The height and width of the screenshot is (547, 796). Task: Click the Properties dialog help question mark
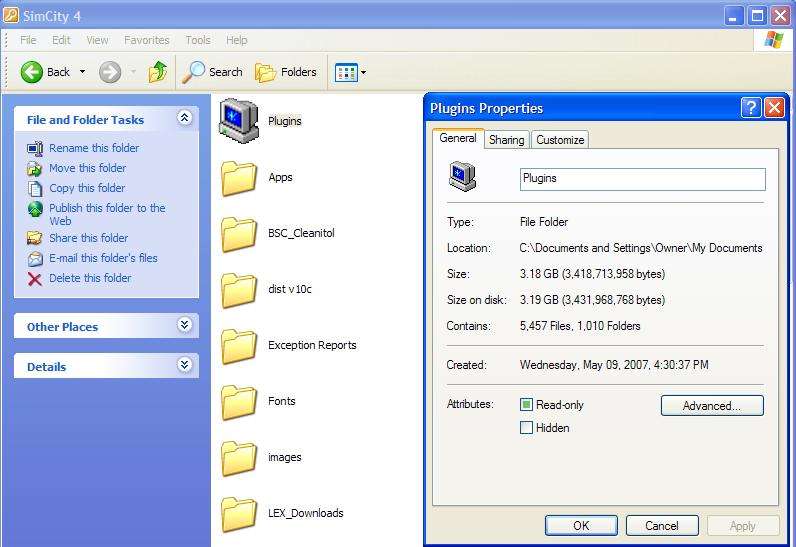tap(751, 108)
